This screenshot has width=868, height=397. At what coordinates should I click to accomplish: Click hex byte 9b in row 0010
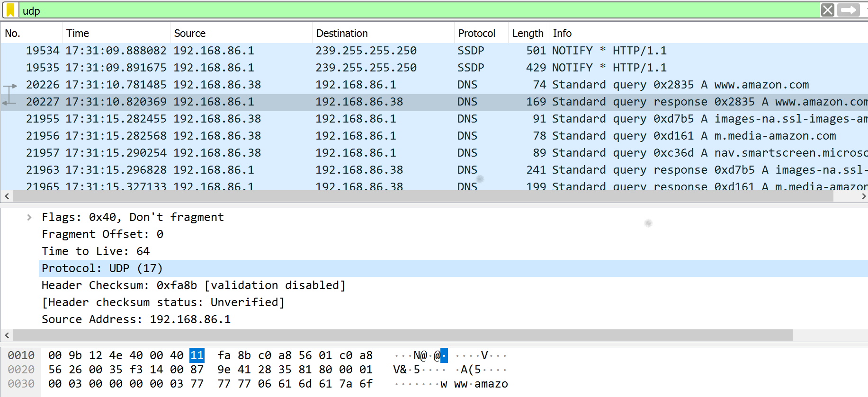tap(75, 355)
